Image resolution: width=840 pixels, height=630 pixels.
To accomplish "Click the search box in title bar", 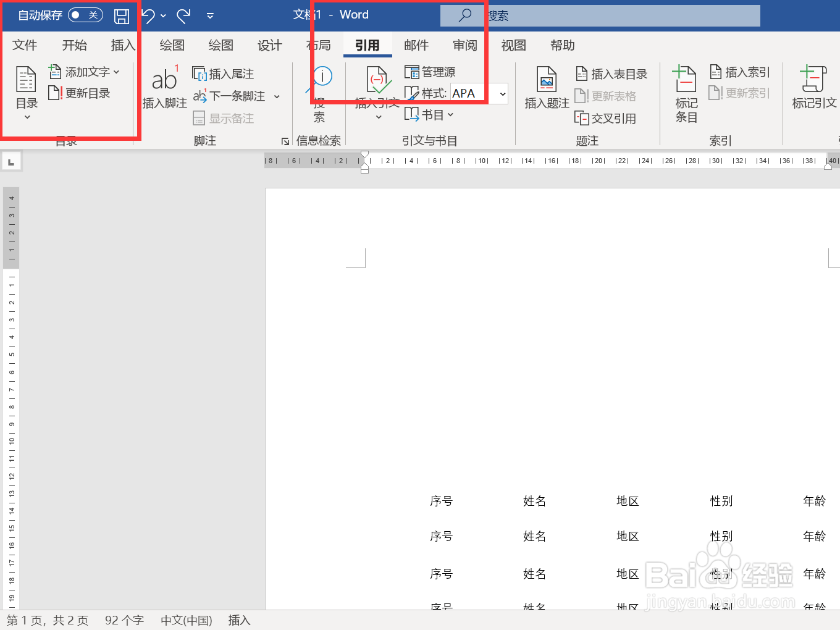I will tap(600, 16).
